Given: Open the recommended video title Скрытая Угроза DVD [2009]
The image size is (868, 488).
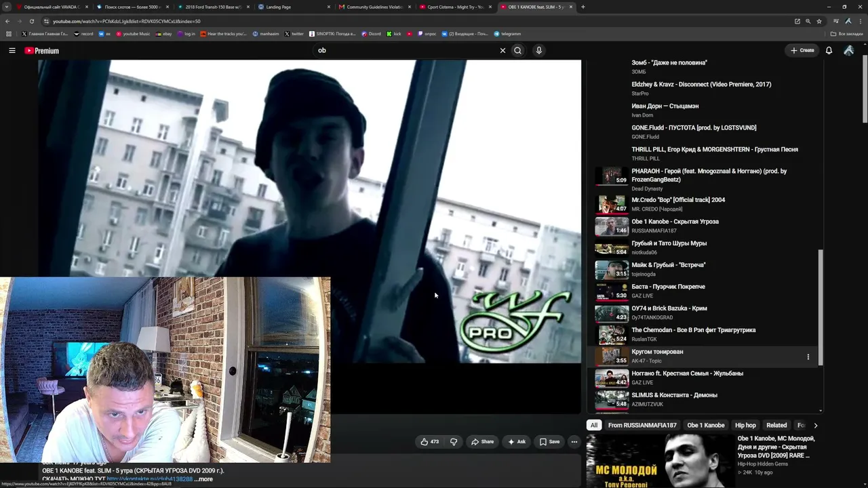Looking at the screenshot, I should coord(776,447).
